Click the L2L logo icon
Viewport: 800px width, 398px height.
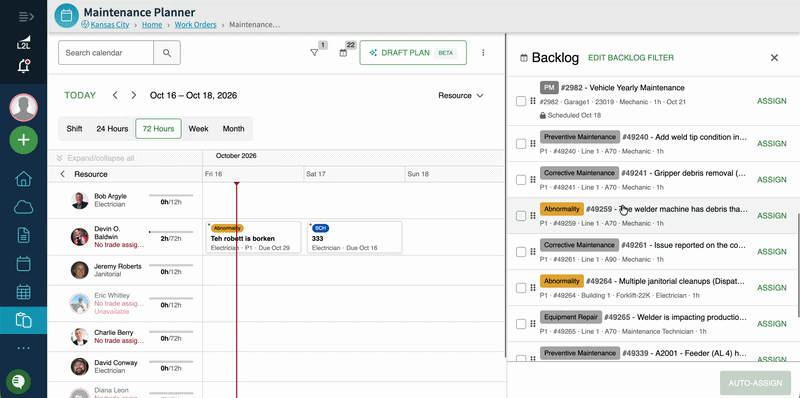23,42
